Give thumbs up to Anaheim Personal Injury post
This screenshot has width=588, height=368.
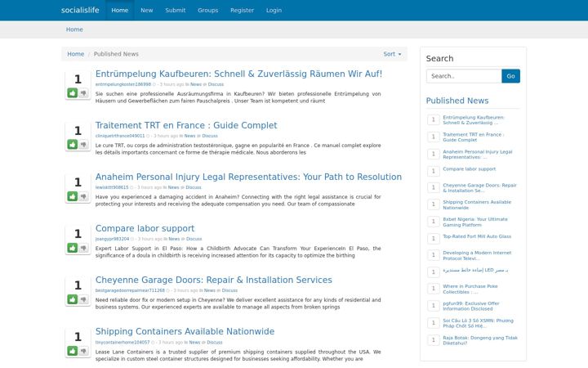tap(73, 196)
